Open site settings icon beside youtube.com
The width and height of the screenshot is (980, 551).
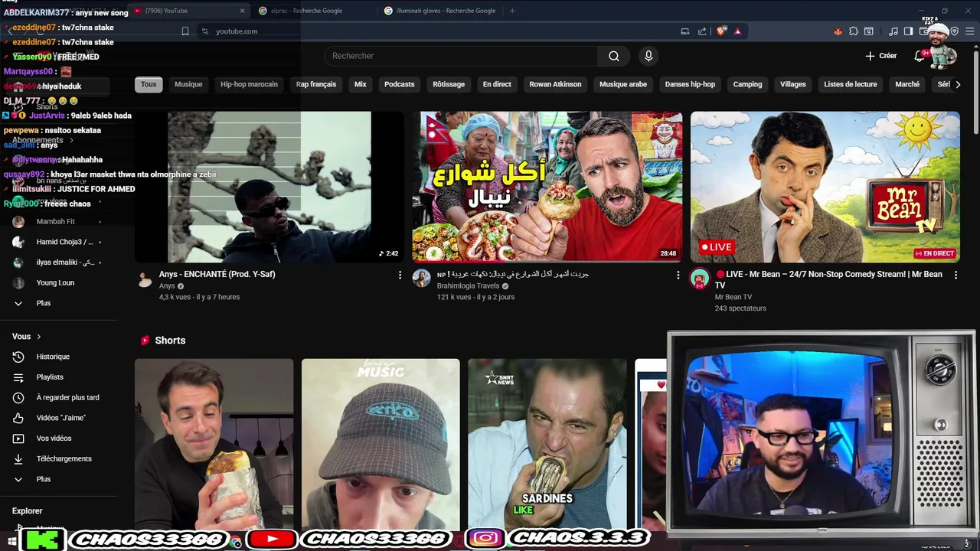click(x=204, y=31)
